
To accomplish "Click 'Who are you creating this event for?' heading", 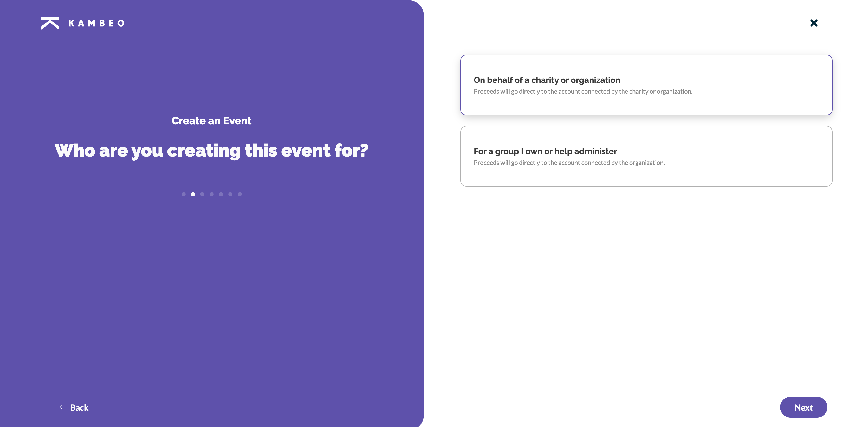I will [x=212, y=150].
